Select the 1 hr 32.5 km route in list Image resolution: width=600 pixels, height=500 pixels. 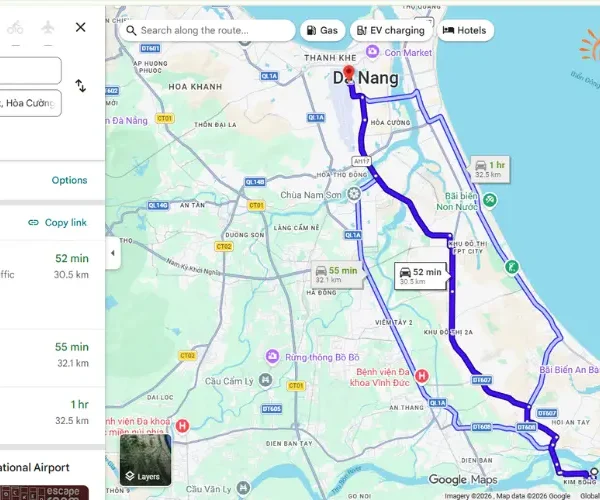(x=52, y=415)
